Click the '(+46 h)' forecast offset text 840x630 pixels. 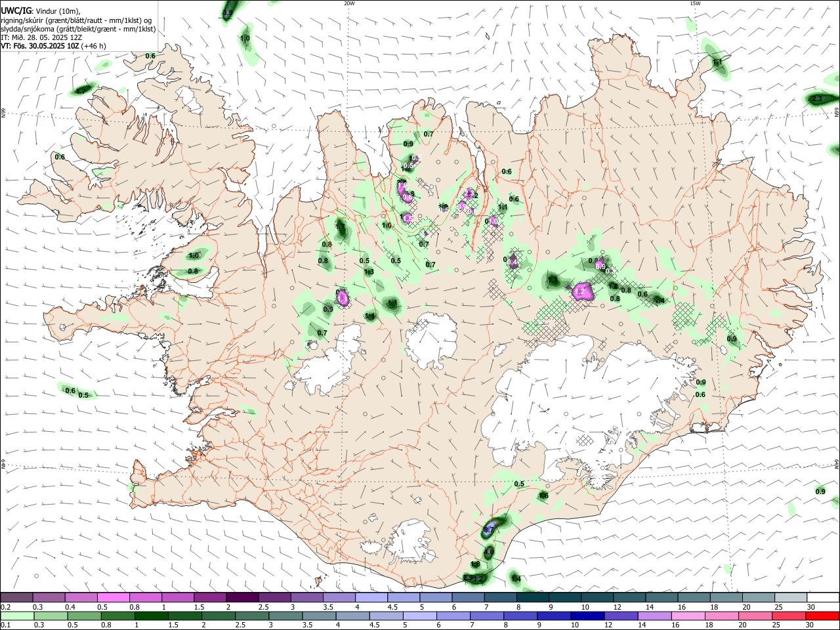[94, 46]
